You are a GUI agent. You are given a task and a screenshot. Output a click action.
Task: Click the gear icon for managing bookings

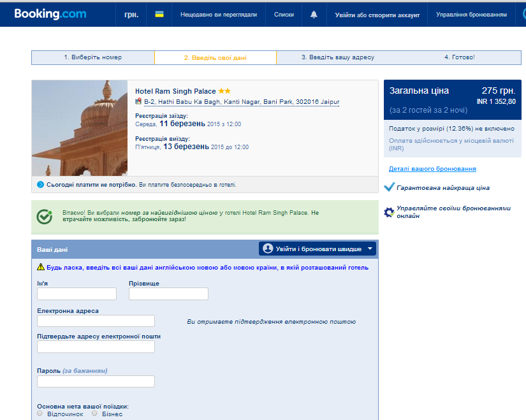[x=389, y=212]
